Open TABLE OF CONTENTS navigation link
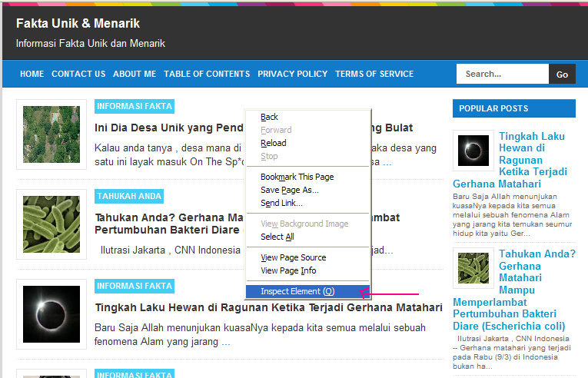 tap(207, 74)
